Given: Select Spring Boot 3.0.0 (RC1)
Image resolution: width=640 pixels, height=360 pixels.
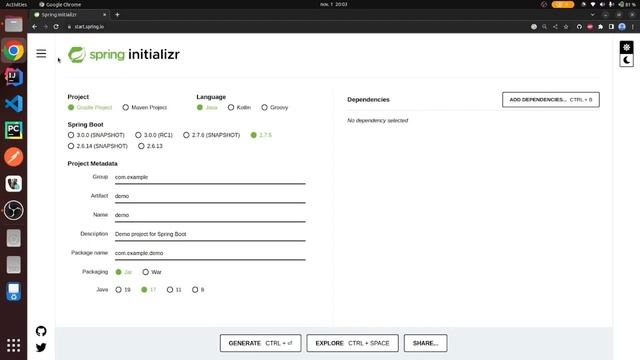Looking at the screenshot, I should coord(154,135).
